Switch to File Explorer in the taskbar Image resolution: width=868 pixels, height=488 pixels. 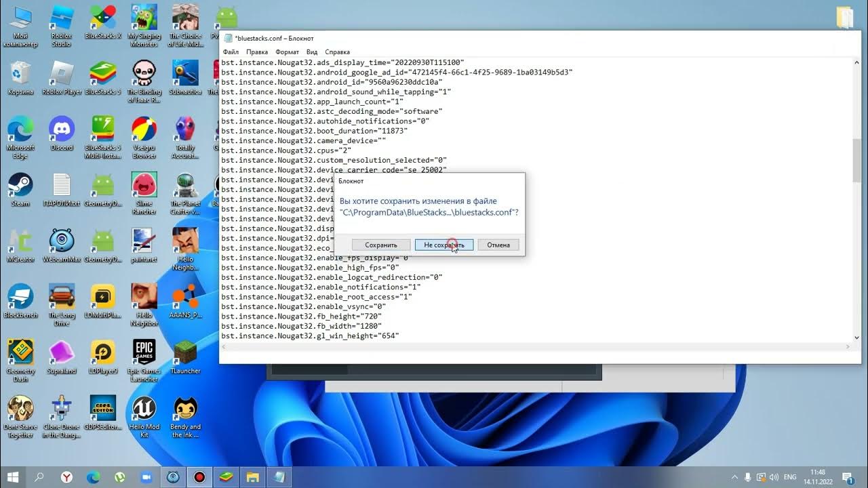[x=252, y=476]
